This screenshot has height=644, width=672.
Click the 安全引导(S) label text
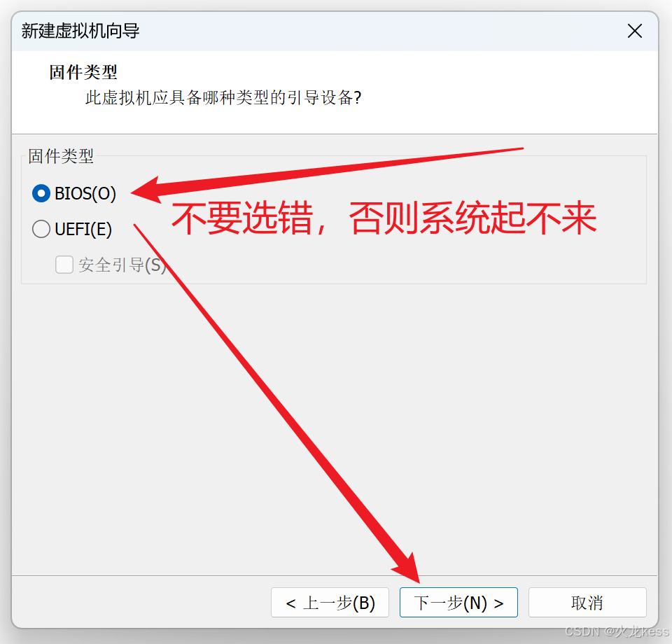click(122, 265)
